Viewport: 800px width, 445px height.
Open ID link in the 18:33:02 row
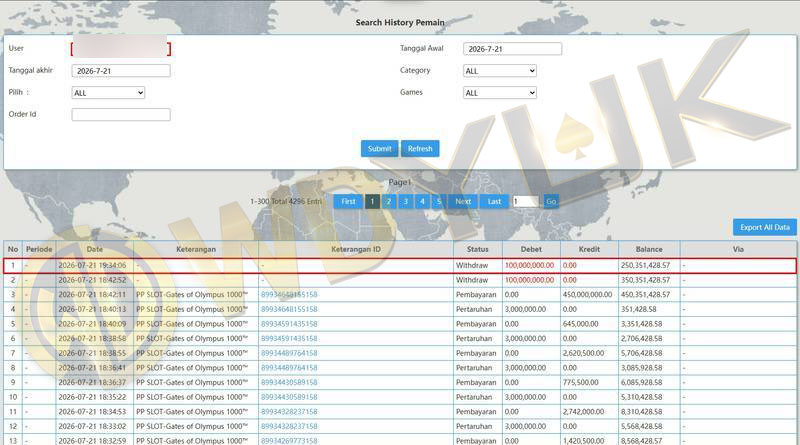289,426
